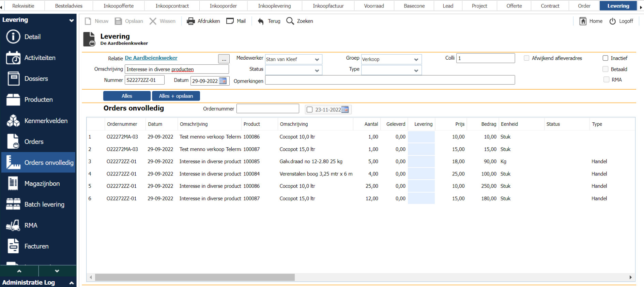Switch to the Voorraad tab
Viewport: 644px width, 287px height.
374,6
